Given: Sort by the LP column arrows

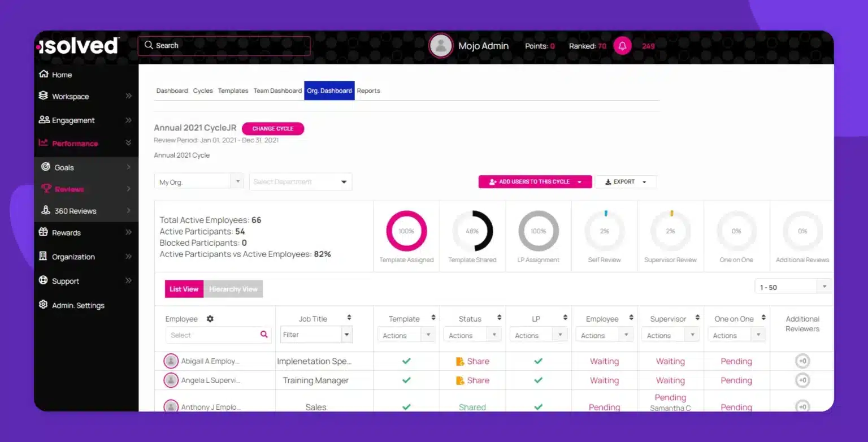Looking at the screenshot, I should pyautogui.click(x=565, y=318).
